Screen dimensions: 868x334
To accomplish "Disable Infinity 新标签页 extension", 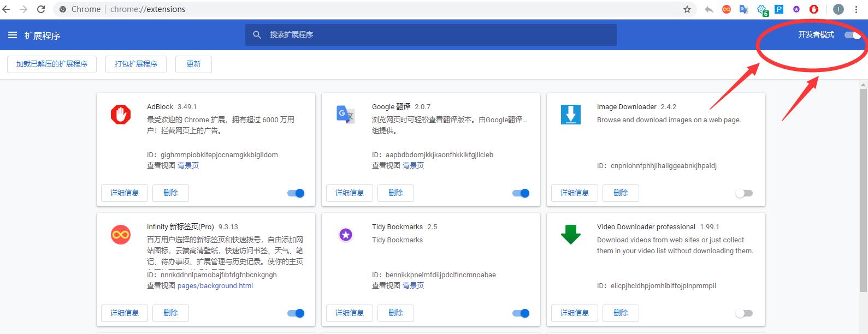I will 296,313.
